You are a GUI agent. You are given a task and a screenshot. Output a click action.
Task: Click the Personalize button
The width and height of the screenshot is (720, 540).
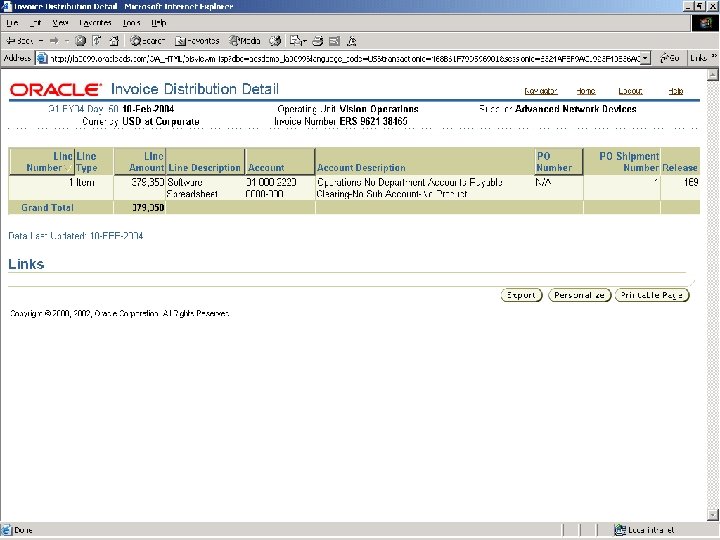click(x=579, y=295)
